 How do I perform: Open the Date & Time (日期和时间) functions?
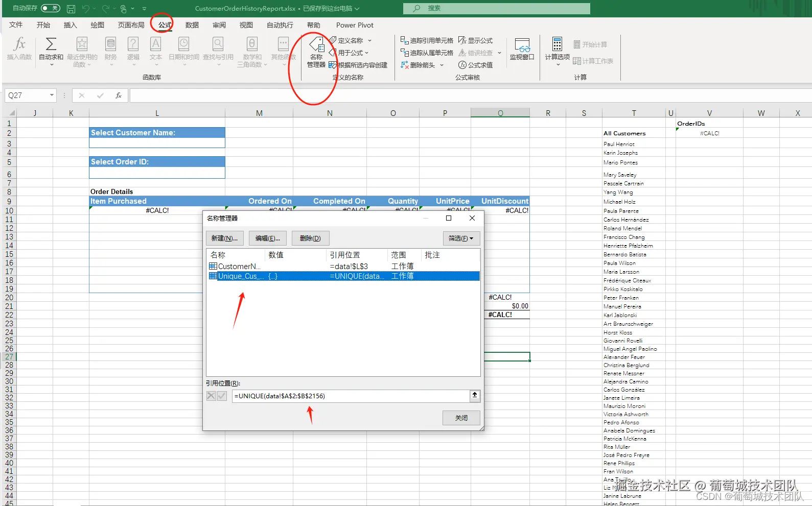click(184, 51)
